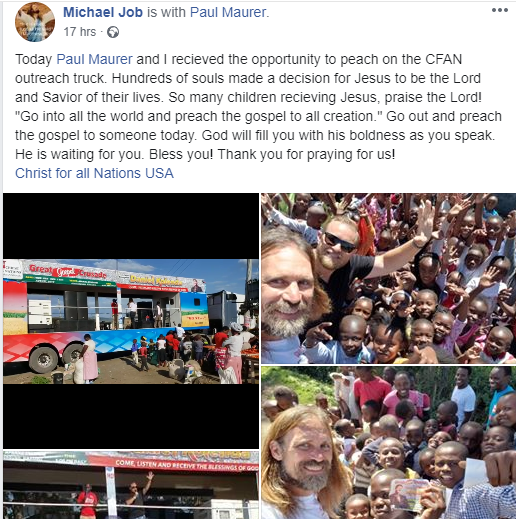Open lower selfie with children on hillside

[388, 443]
